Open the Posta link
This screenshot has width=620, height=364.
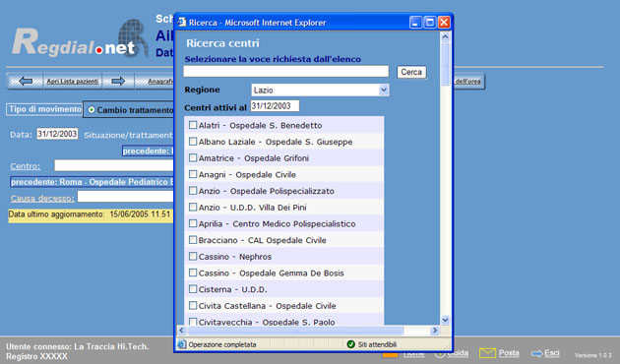(509, 352)
